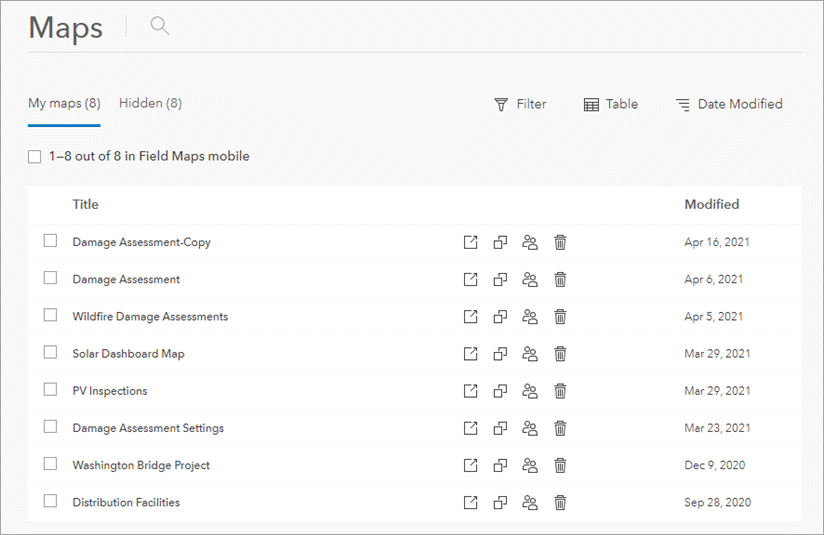Delete Damage Assessment-Copy with trash icon
The height and width of the screenshot is (535, 824).
click(560, 242)
